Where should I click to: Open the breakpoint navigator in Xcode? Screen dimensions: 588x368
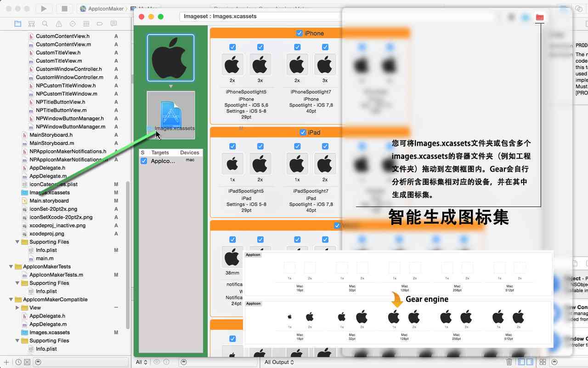coord(100,23)
